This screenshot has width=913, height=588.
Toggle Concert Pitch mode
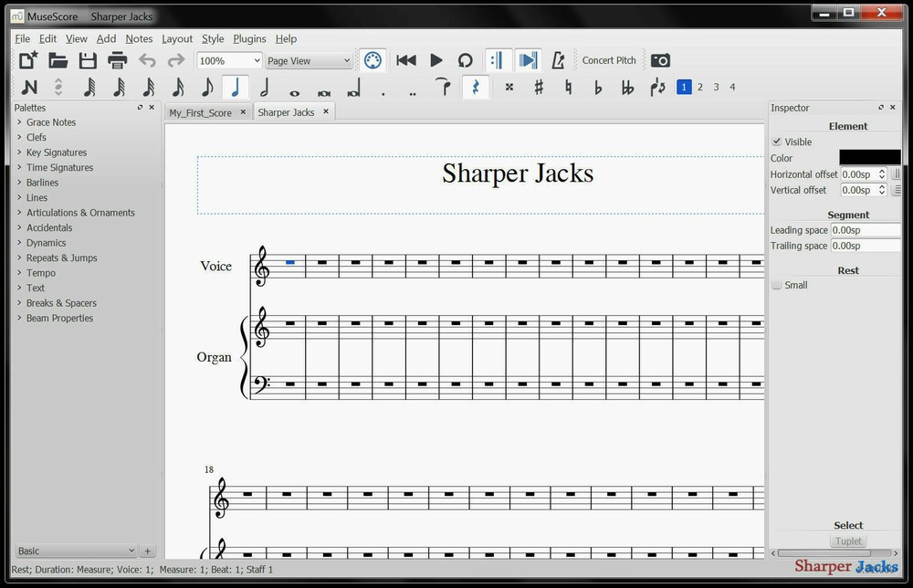pos(608,60)
